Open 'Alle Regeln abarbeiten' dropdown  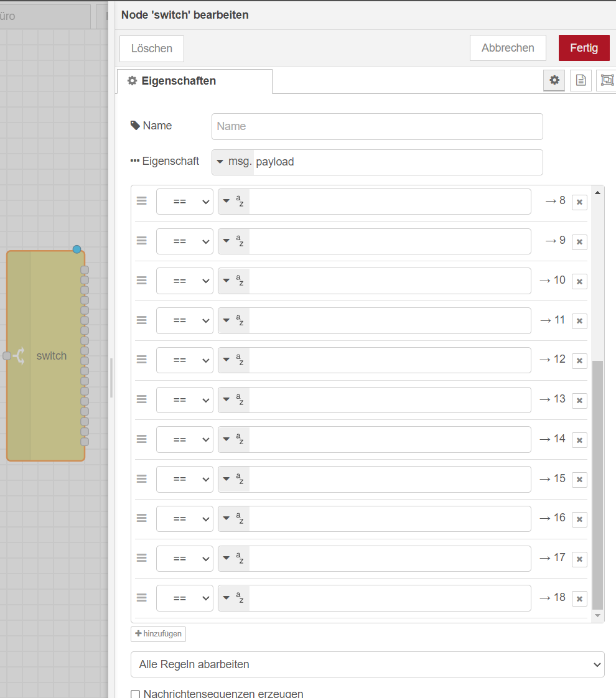368,664
